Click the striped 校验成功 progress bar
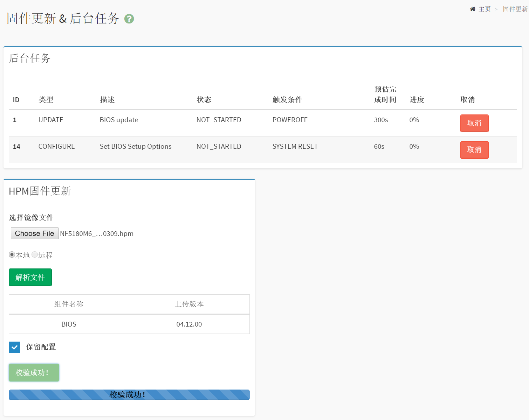 [129, 395]
